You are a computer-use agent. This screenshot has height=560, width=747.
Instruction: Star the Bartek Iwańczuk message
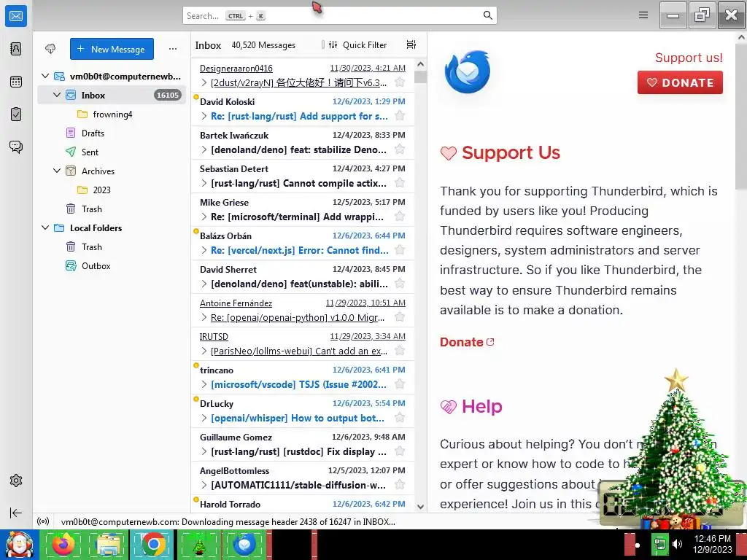click(x=400, y=149)
